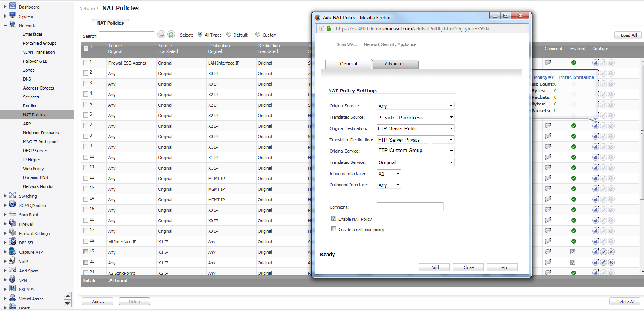Click the print icon beside the search box
The image size is (644, 311).
(161, 35)
